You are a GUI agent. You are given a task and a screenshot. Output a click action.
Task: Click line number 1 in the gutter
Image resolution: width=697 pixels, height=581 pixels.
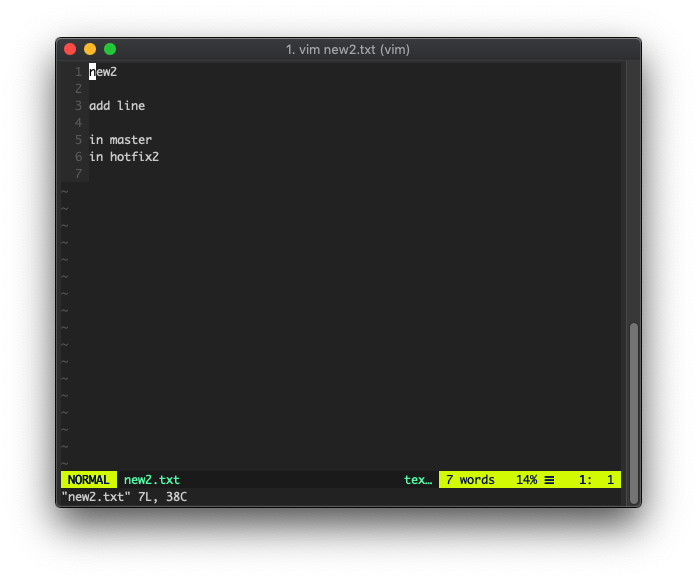click(79, 72)
